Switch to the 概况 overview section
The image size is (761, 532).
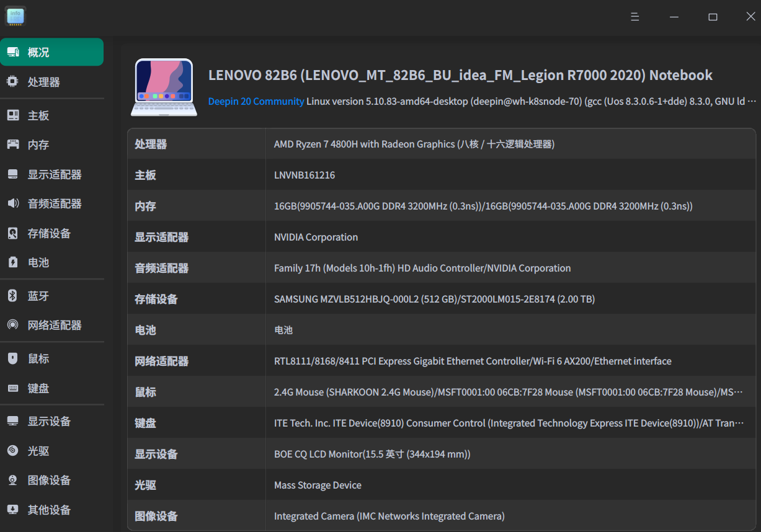coord(51,52)
